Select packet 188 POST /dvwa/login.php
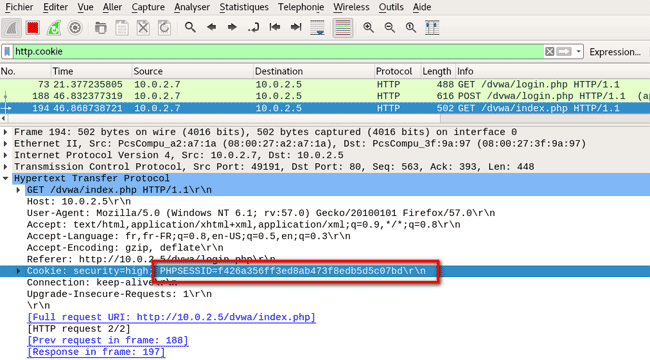650x360 pixels. pyautogui.click(x=325, y=96)
